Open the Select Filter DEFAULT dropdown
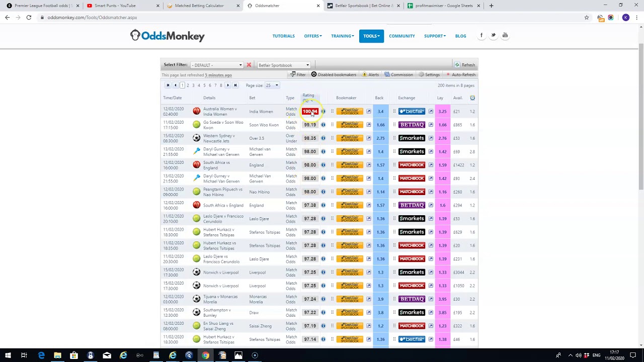The height and width of the screenshot is (362, 644). coord(217,65)
